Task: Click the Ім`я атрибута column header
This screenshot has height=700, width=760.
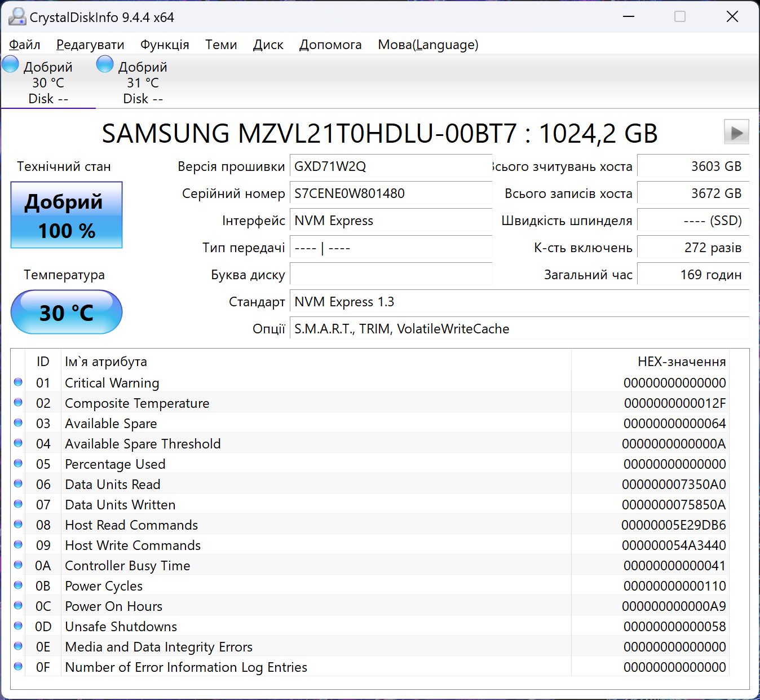Action: [316, 362]
